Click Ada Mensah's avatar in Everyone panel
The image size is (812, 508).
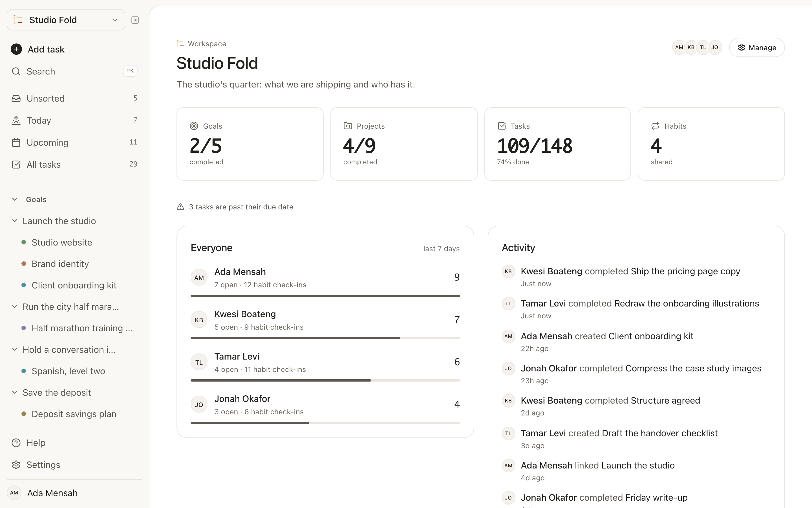point(199,277)
